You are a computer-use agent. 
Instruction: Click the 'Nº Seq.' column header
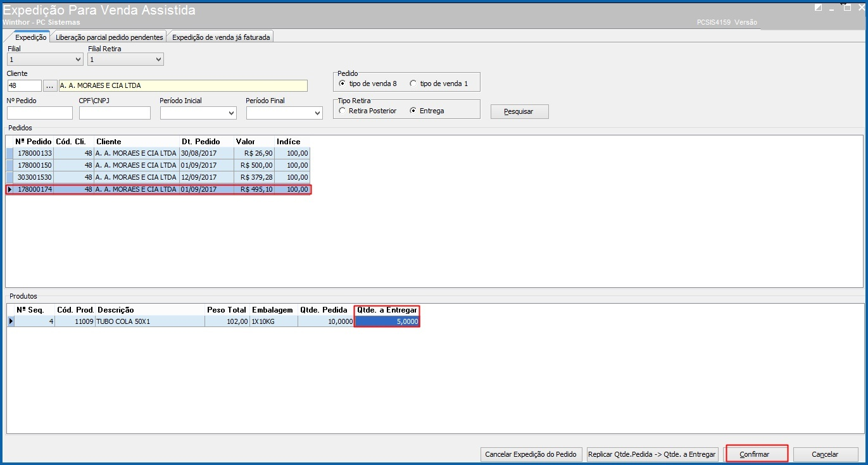34,310
